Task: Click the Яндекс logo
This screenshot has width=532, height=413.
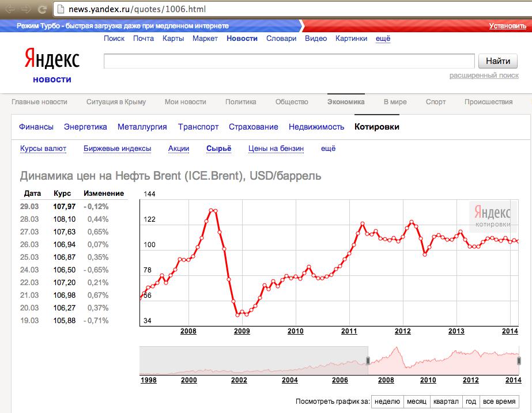Action: 52,58
